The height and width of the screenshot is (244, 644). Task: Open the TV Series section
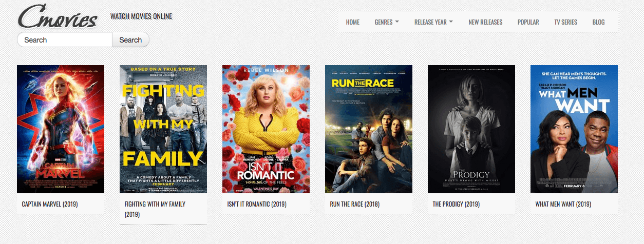(565, 22)
